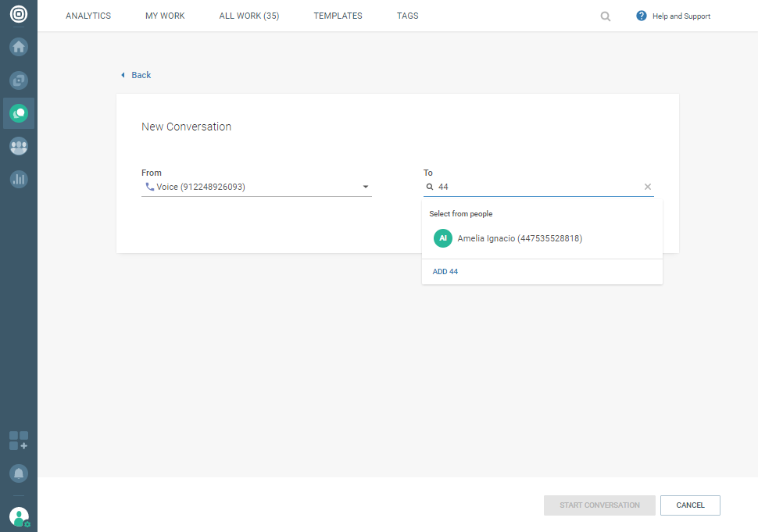
Task: Switch to the Analytics tab
Action: point(88,16)
